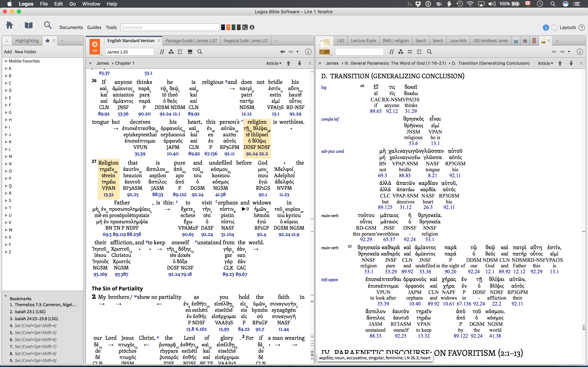
Task: Open the Guides menu
Action: pos(94,27)
